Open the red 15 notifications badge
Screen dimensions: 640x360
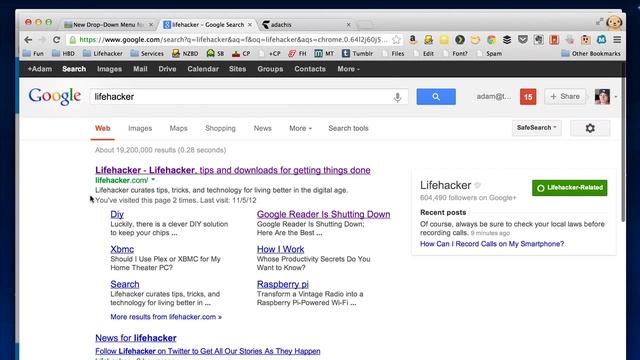pyautogui.click(x=528, y=97)
